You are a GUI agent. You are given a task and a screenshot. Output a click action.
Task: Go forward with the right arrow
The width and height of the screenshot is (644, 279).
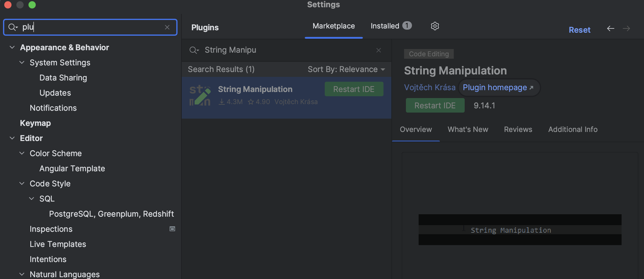click(626, 28)
